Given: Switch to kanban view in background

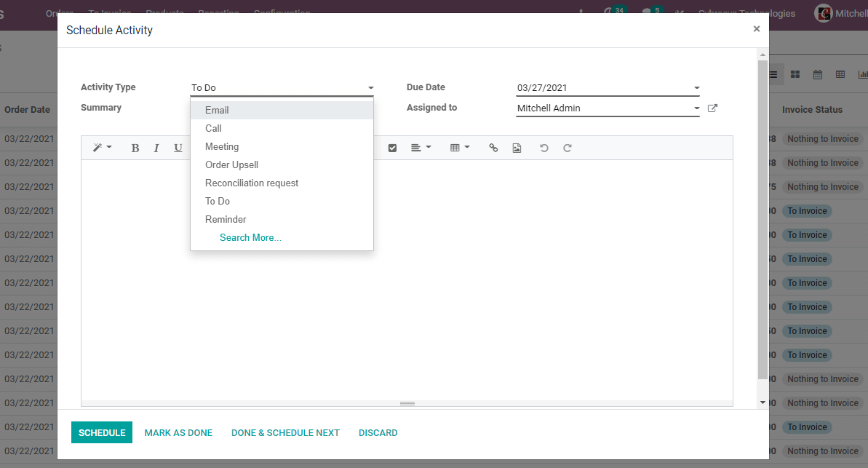Looking at the screenshot, I should pos(795,74).
